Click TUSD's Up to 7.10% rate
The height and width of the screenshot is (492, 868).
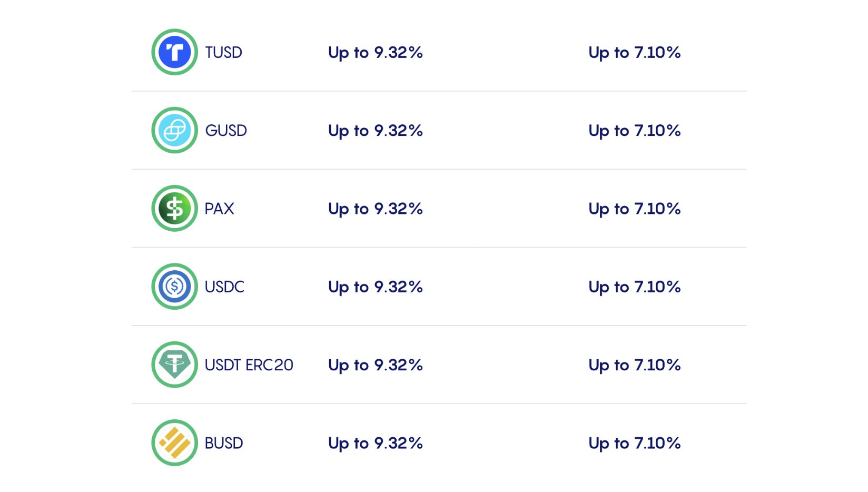(x=635, y=53)
